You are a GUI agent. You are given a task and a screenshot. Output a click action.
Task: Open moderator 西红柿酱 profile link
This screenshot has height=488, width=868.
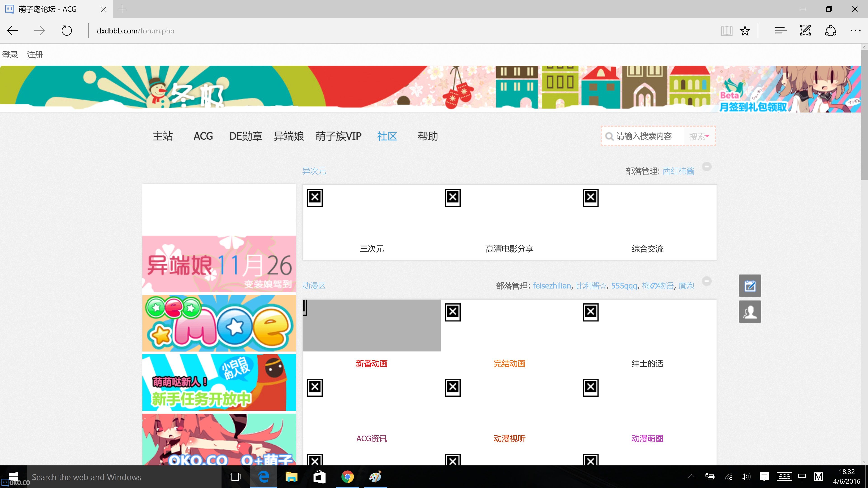coord(678,171)
